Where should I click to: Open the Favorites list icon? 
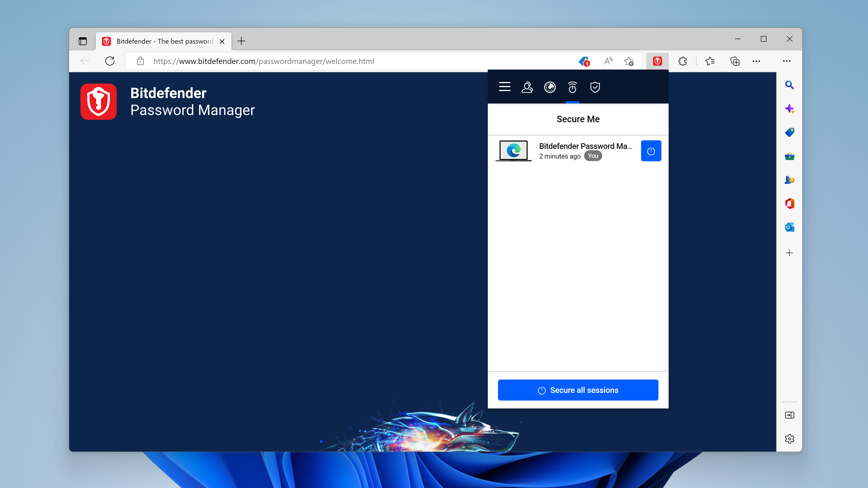point(710,61)
